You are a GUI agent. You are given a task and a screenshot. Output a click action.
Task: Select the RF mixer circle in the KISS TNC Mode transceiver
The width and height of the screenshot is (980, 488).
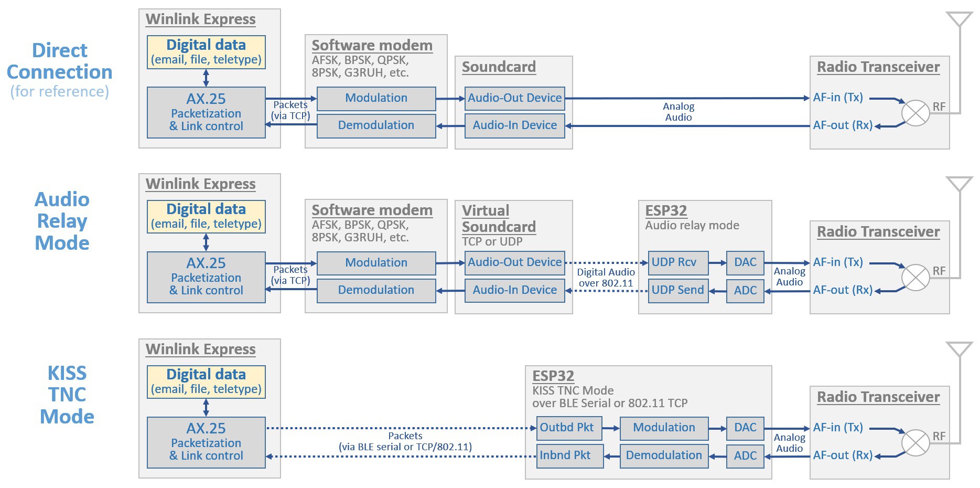pos(916,443)
